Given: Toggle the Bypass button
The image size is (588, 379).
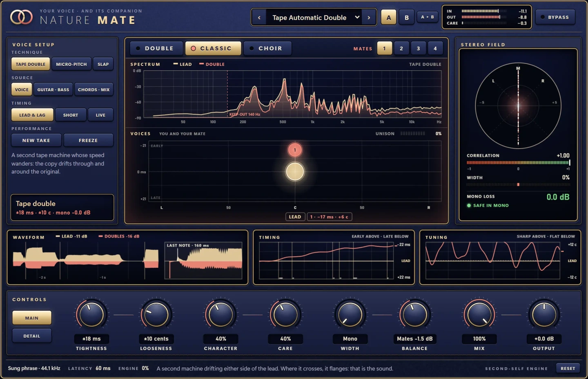Looking at the screenshot, I should coord(555,17).
